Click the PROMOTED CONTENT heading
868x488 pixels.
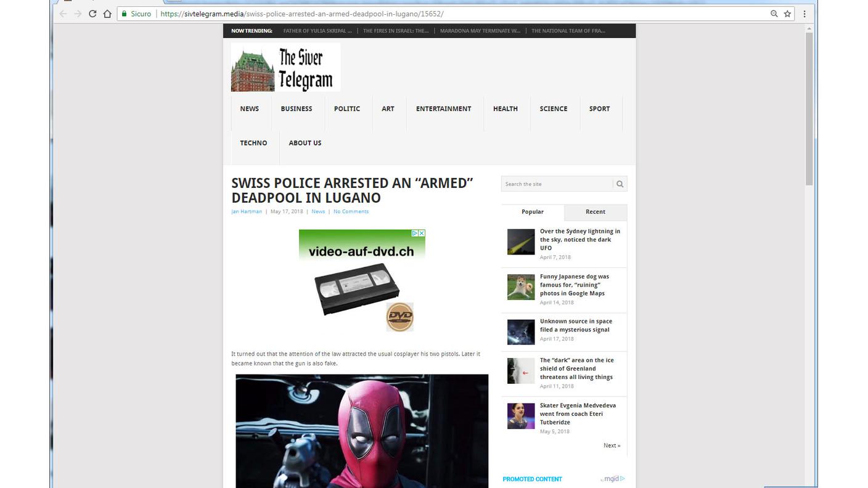click(533, 479)
